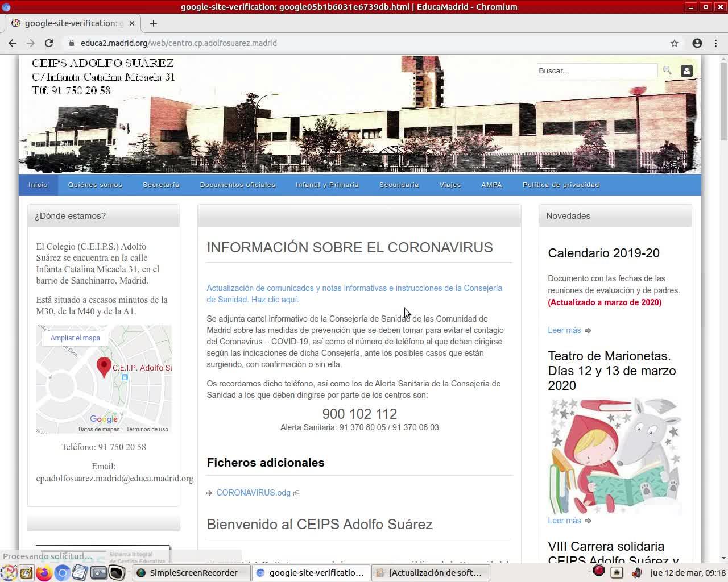Viewport: 728px width, 582px height.
Task: Open the terminal launcher in taskbar
Action: pos(117,573)
